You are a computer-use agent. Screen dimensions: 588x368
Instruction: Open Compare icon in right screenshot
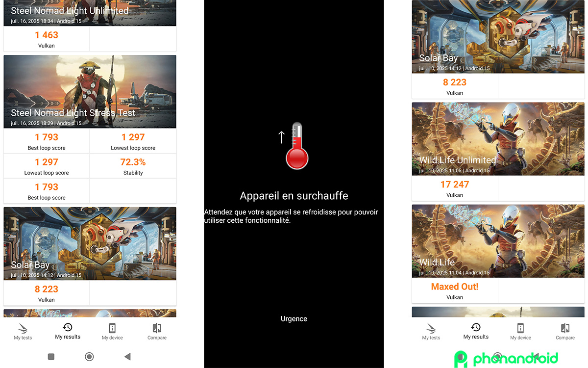coord(565,328)
